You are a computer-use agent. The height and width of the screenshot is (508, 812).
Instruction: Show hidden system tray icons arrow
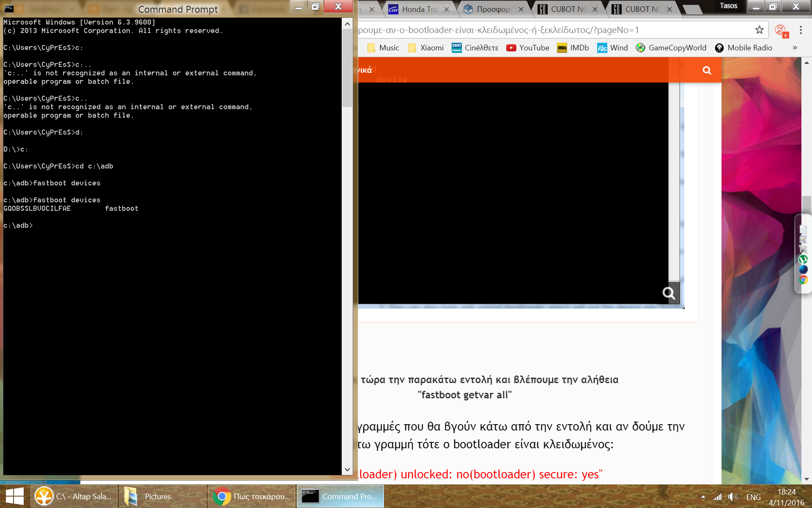pyautogui.click(x=703, y=497)
